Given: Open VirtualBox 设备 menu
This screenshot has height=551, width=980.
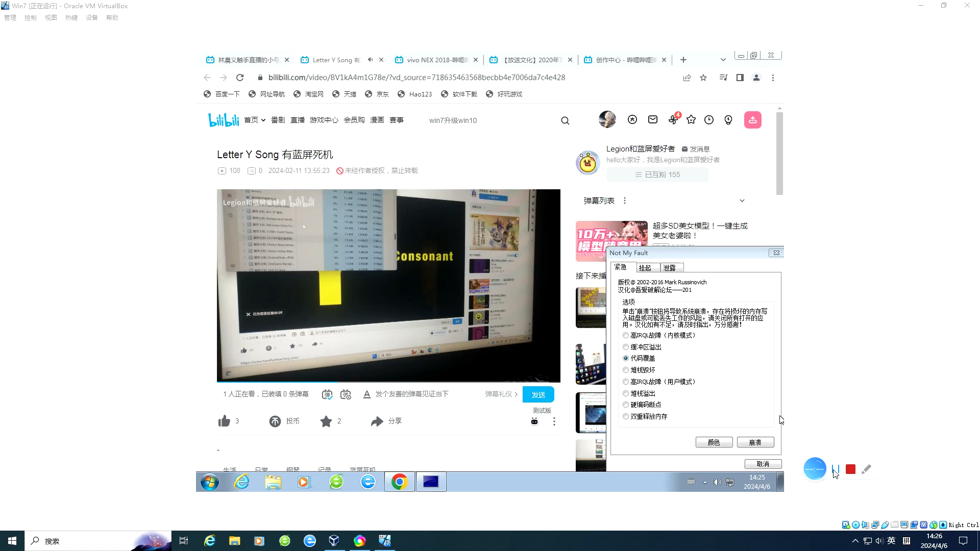Looking at the screenshot, I should 91,17.
